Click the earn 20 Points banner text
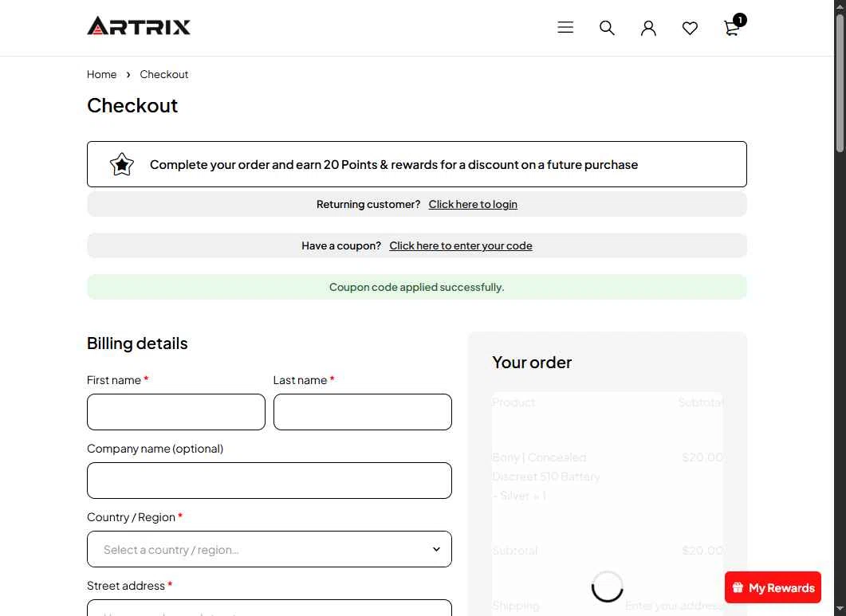The height and width of the screenshot is (616, 846). (394, 165)
